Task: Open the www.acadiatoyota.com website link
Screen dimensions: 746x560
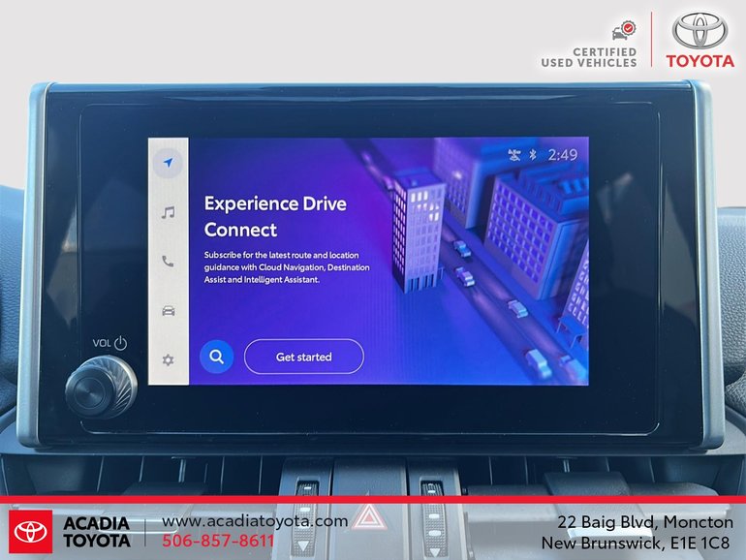Action: (x=254, y=521)
